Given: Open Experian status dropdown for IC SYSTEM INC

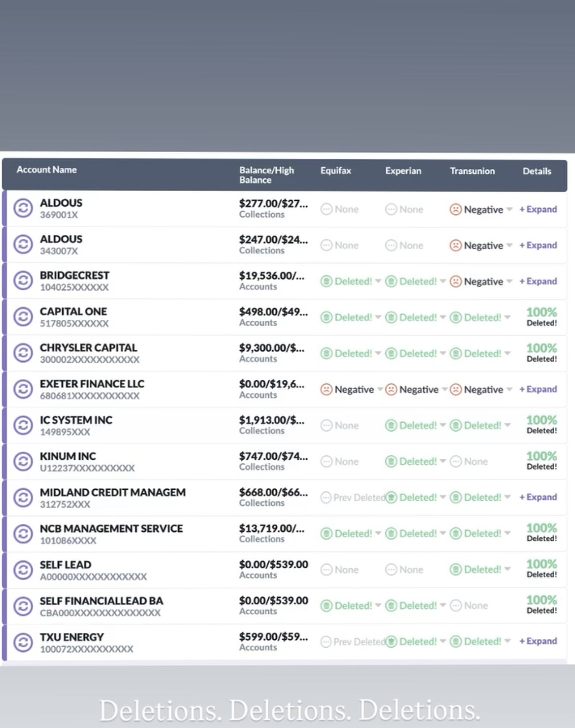Looking at the screenshot, I should pos(443,426).
